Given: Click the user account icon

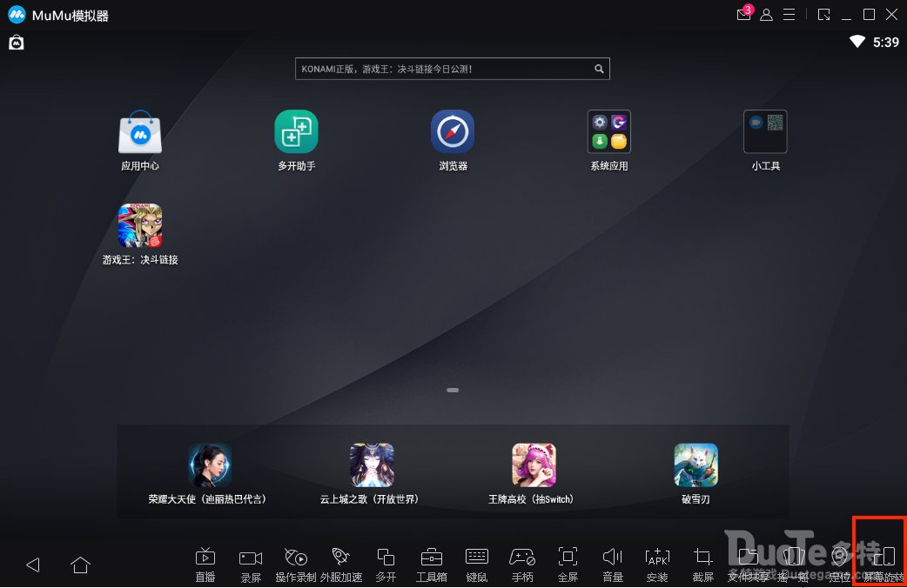Looking at the screenshot, I should click(x=767, y=15).
